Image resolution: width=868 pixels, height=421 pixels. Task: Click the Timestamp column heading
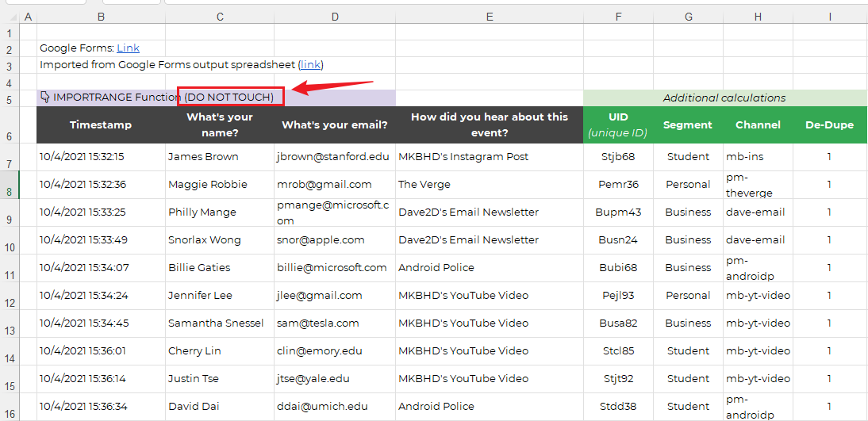(101, 125)
